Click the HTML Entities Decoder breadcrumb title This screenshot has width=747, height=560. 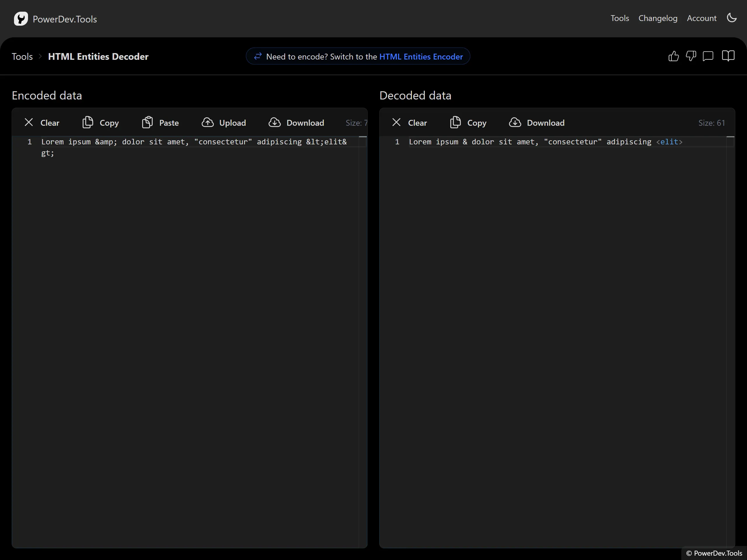click(98, 56)
